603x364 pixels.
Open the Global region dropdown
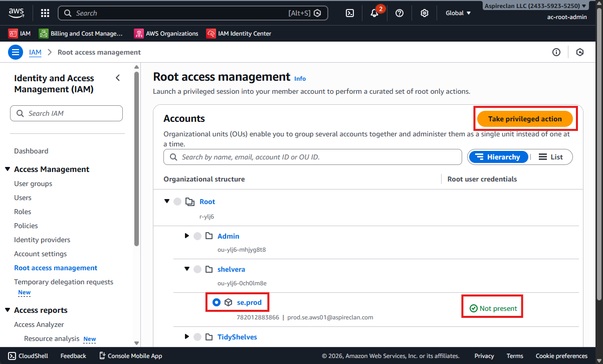(x=458, y=13)
